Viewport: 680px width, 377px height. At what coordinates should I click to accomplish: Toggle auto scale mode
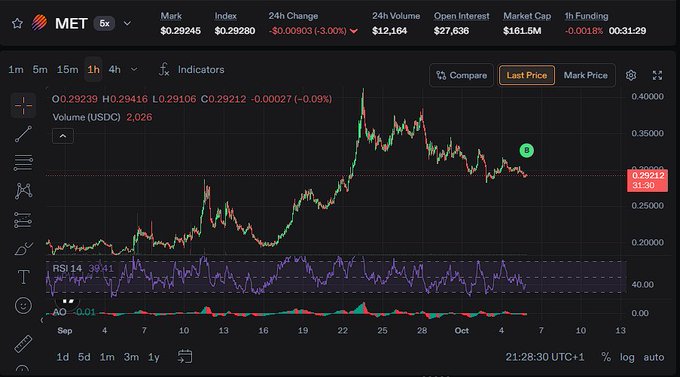654,357
